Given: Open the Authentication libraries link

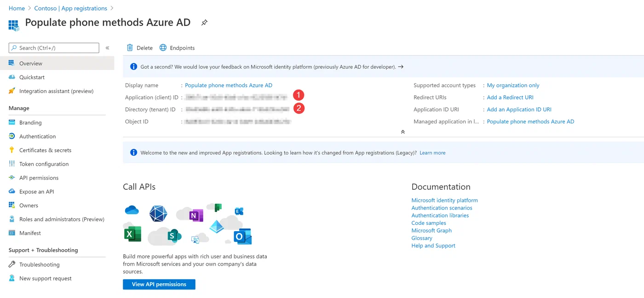Looking at the screenshot, I should pos(440,216).
